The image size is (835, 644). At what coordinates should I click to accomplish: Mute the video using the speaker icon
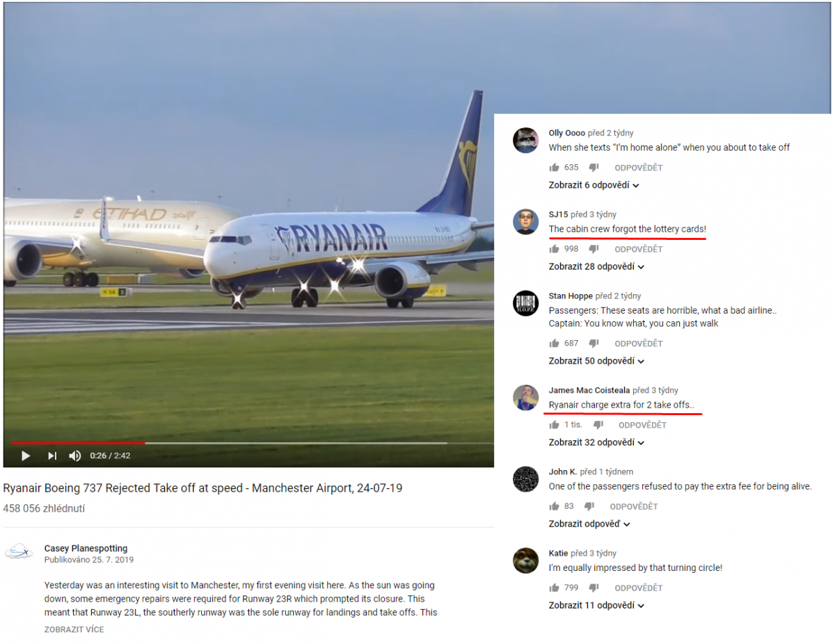click(x=74, y=456)
